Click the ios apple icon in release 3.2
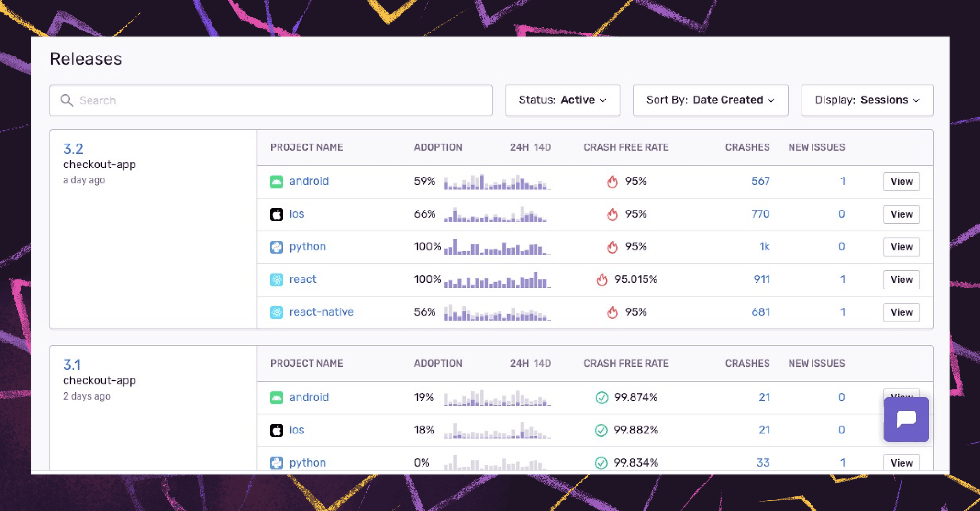The width and height of the screenshot is (980, 511). click(x=277, y=214)
